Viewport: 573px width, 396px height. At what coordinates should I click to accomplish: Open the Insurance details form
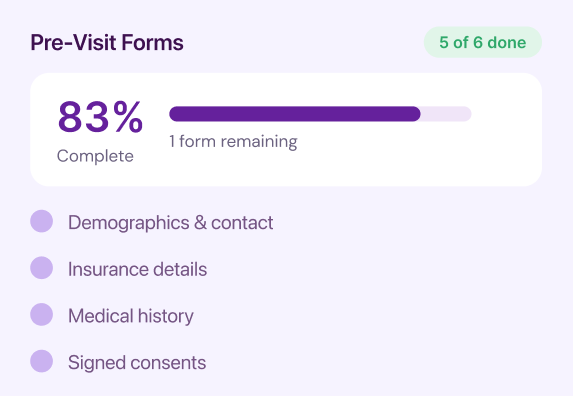137,269
